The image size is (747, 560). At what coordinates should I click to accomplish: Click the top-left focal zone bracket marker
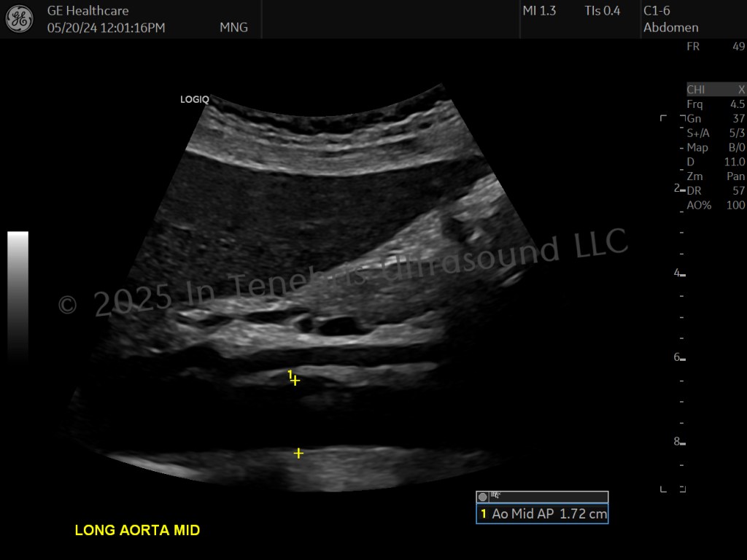[x=663, y=117]
